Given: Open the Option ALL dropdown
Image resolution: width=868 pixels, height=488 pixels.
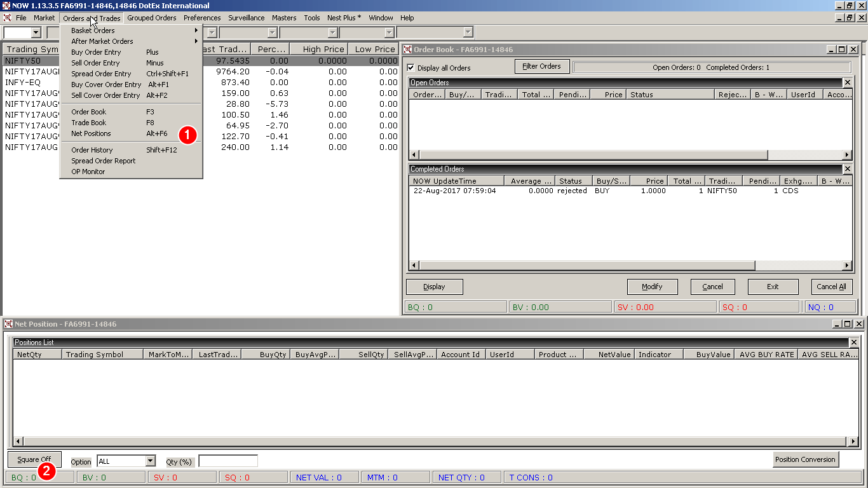Looking at the screenshot, I should pyautogui.click(x=151, y=461).
